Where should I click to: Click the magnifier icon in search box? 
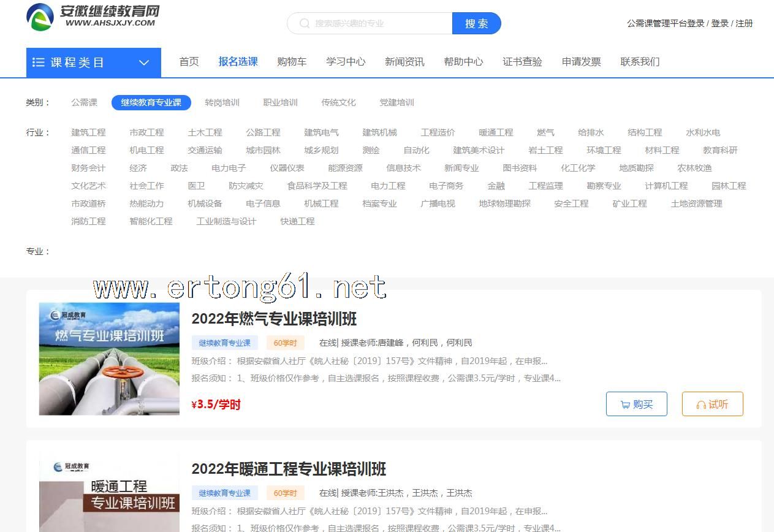coord(305,23)
